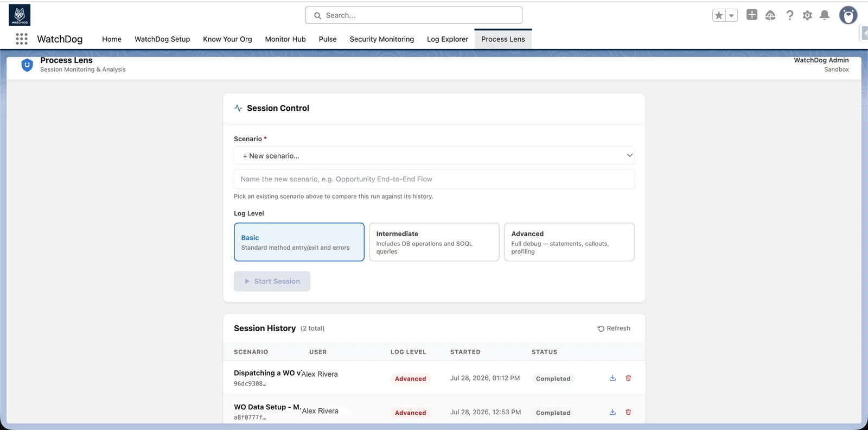This screenshot has width=868, height=430.
Task: Click the Completed status for WO Data Setup
Action: 553,413
